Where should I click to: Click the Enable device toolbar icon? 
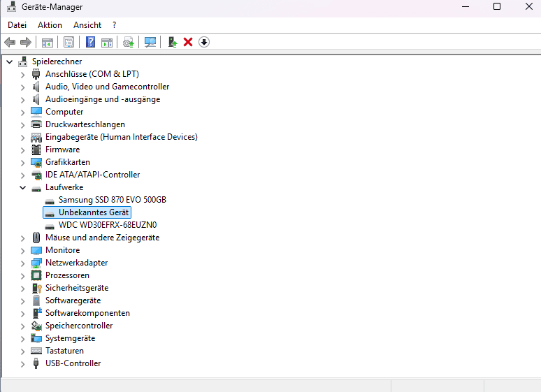click(172, 43)
